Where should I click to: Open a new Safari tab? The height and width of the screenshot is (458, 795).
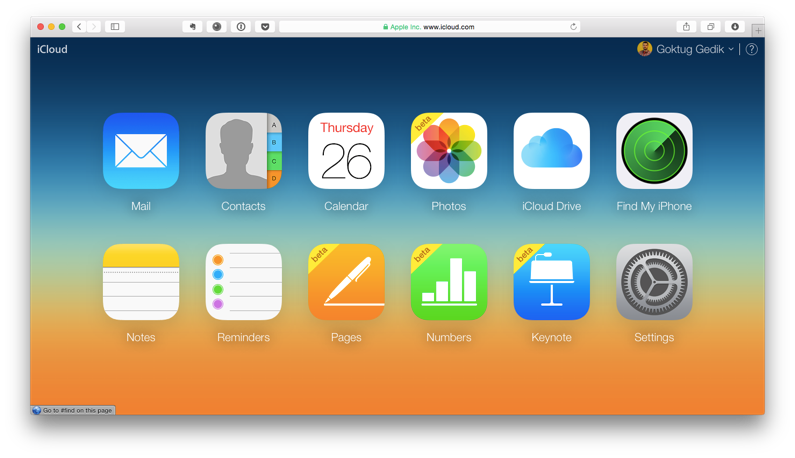[x=758, y=31]
